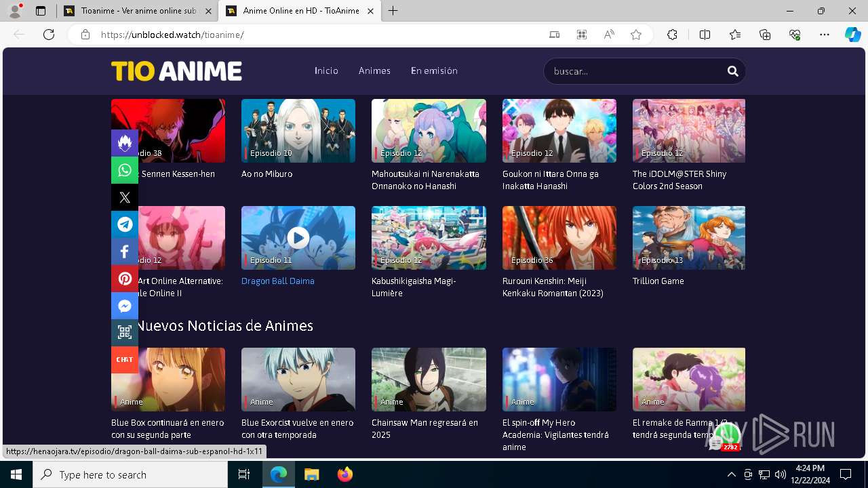Screen dimensions: 868x488
Task: Open the En emisión menu item
Action: click(x=434, y=70)
